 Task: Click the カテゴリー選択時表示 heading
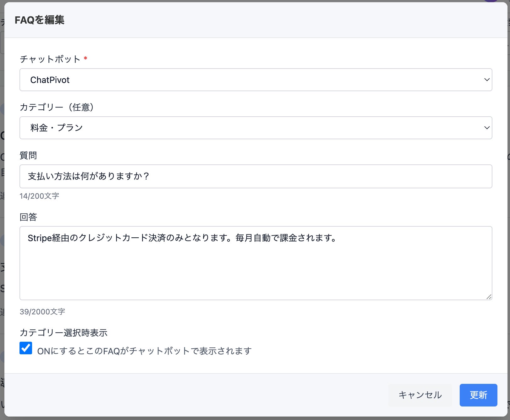pos(64,333)
